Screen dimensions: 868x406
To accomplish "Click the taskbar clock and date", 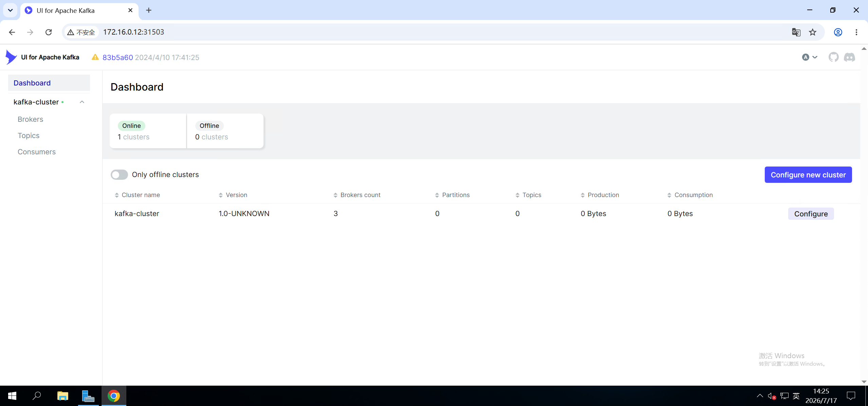I will pos(821,396).
